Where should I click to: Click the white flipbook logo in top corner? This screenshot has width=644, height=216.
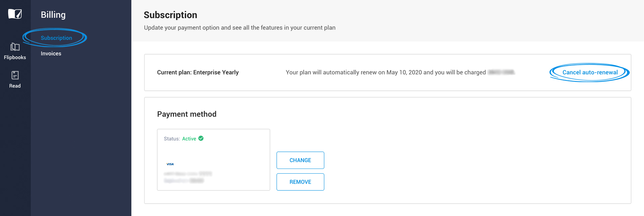point(15,14)
